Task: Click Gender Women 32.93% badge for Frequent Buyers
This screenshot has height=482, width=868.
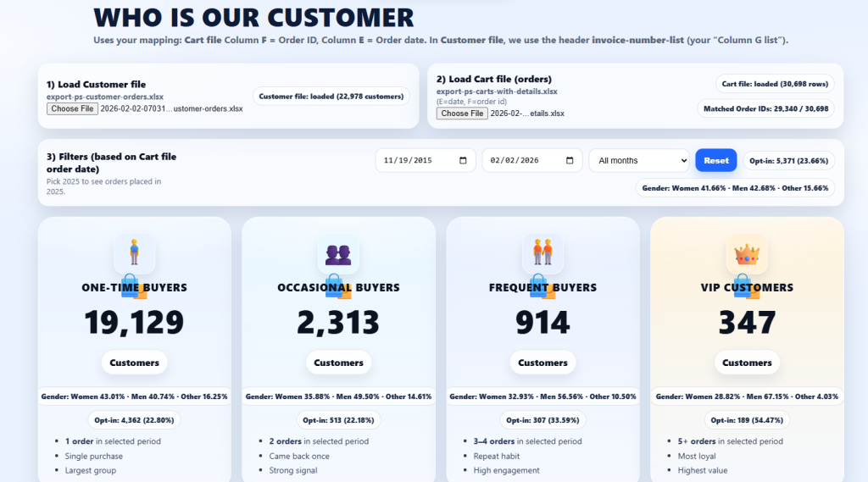Action: point(542,396)
